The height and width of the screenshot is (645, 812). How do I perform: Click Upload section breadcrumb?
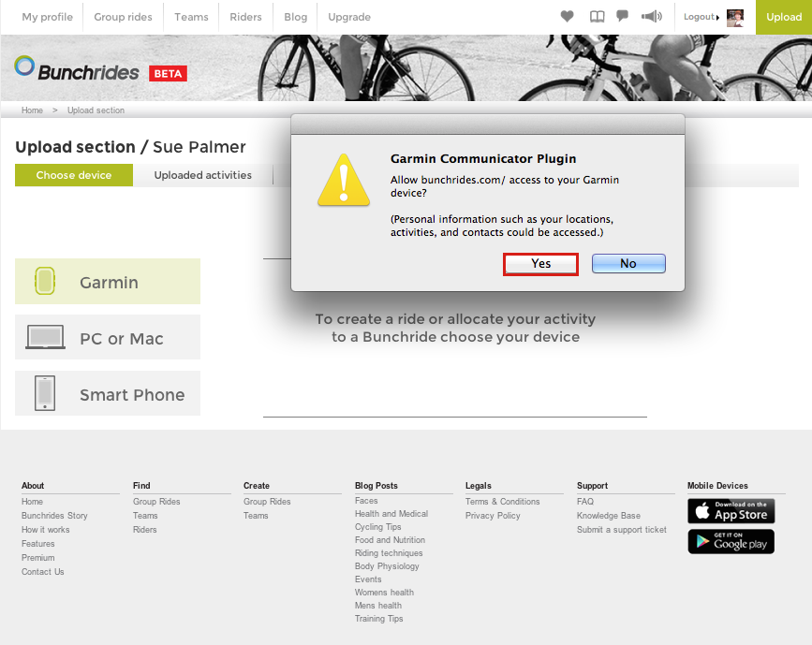pyautogui.click(x=96, y=110)
